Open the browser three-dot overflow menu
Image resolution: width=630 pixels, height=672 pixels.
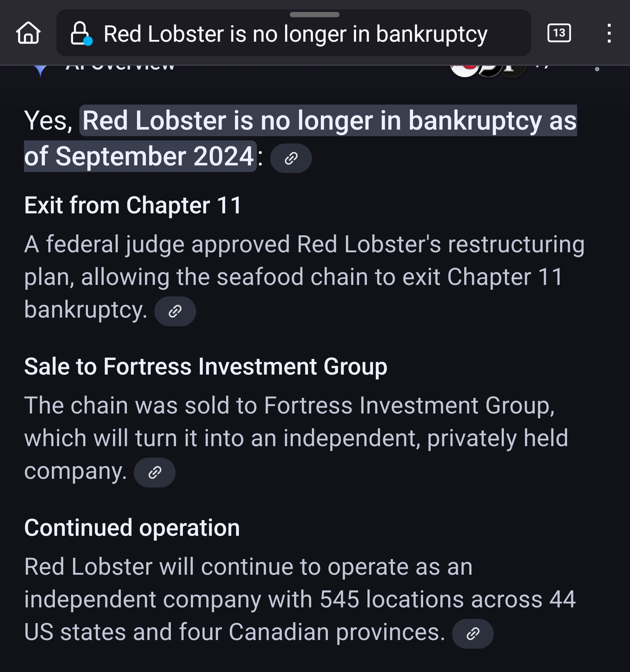tap(609, 33)
